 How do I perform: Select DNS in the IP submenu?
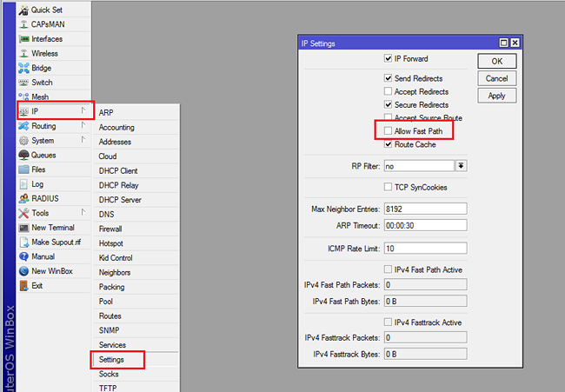[136, 215]
